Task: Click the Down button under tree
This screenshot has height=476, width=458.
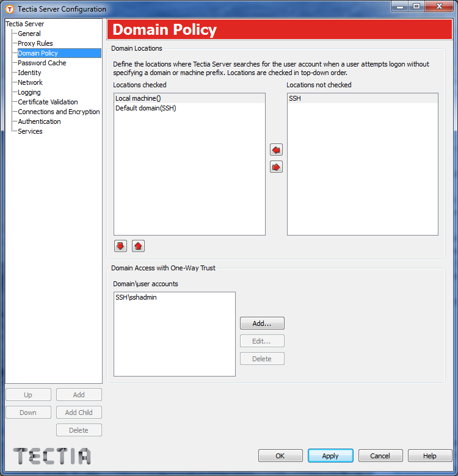Action: pos(28,413)
